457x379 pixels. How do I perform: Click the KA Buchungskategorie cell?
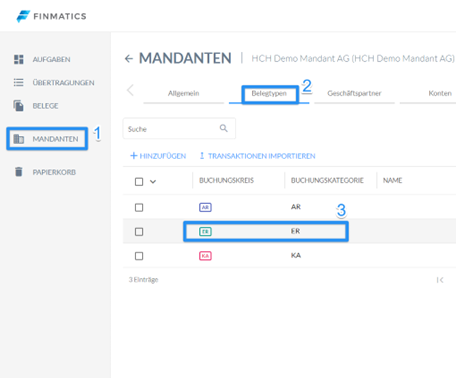(296, 255)
